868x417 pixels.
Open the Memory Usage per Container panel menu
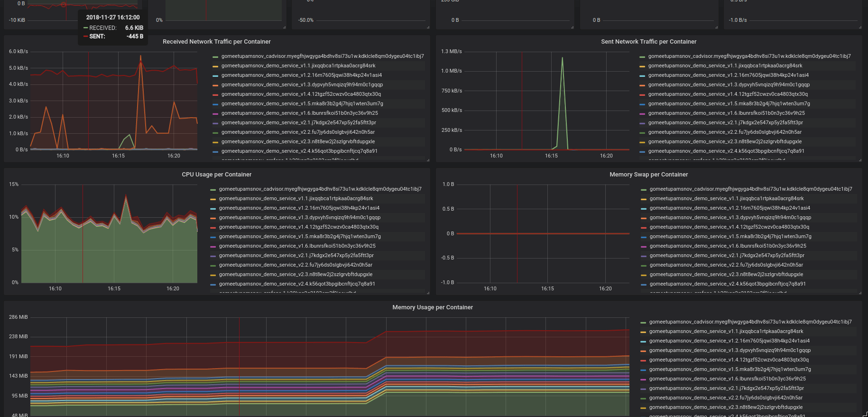[433, 307]
